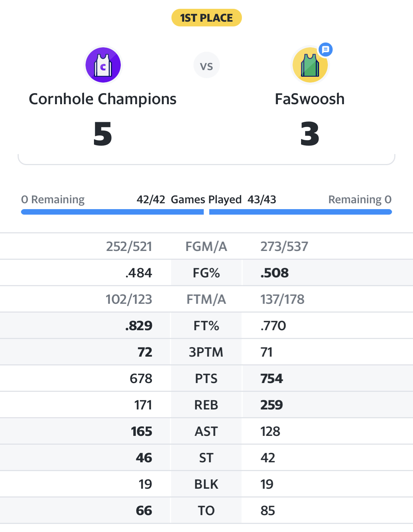This screenshot has width=413, height=532.
Task: Open Cornhole Champions purple jersey avatar
Action: 103,65
